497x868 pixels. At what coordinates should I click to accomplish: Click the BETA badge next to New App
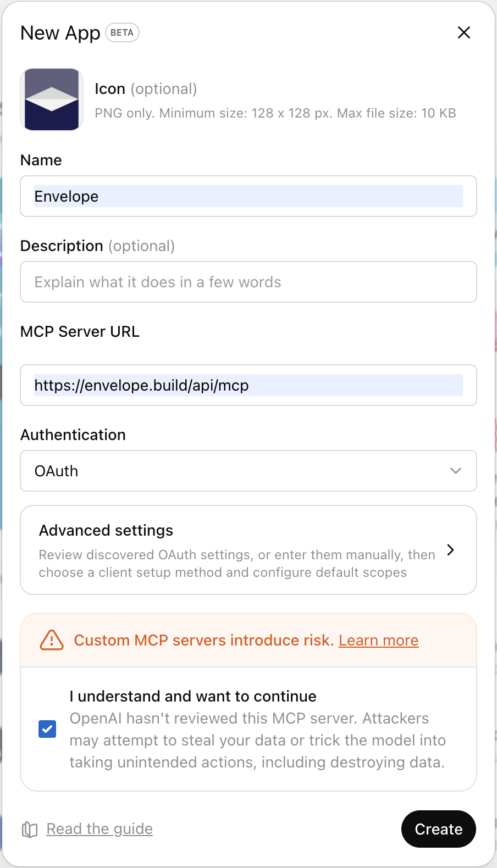122,32
